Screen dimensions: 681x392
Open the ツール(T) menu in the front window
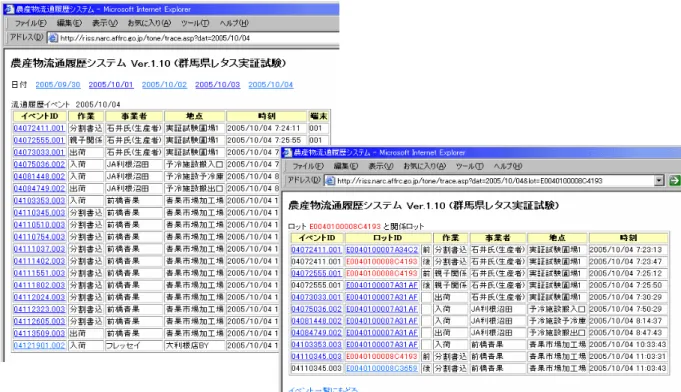469,166
